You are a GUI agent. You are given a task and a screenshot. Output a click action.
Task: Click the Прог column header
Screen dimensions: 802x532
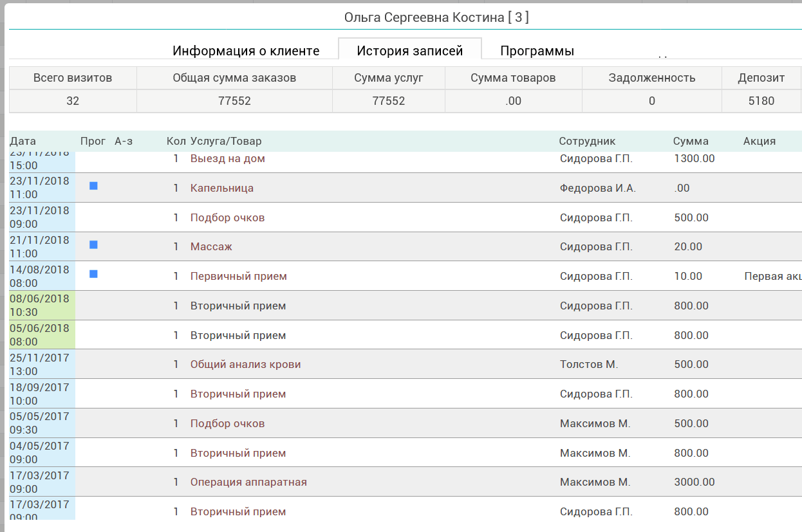(x=93, y=141)
